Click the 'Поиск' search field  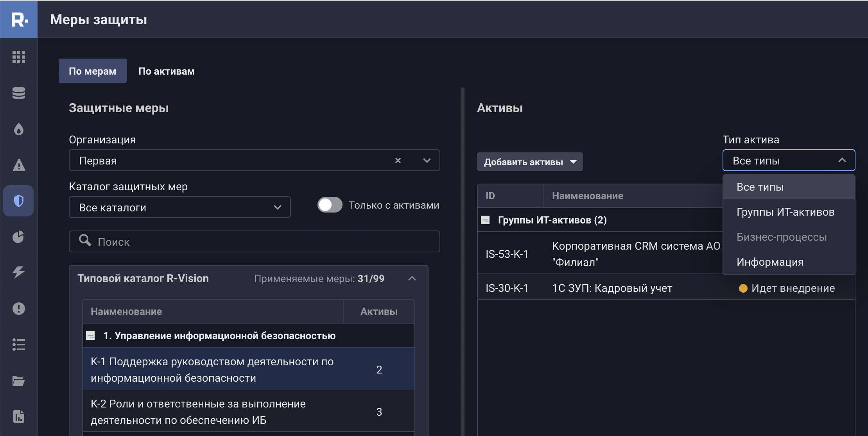[x=254, y=242]
